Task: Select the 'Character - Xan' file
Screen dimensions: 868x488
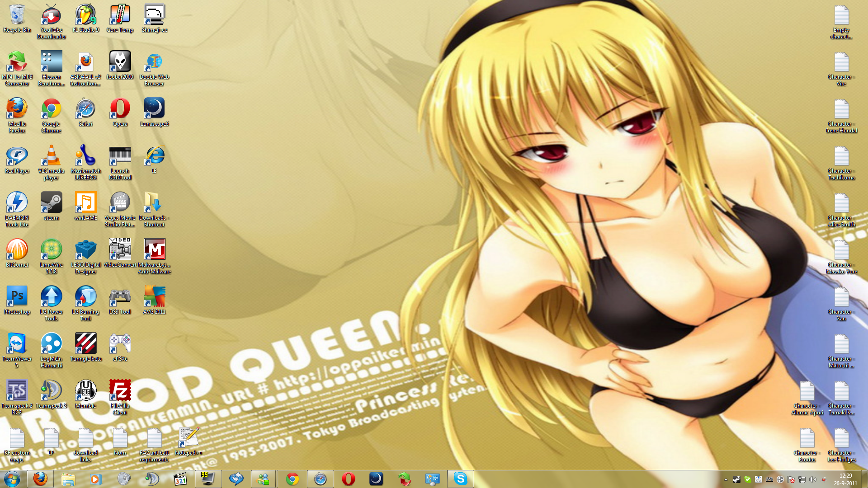Action: (842, 304)
